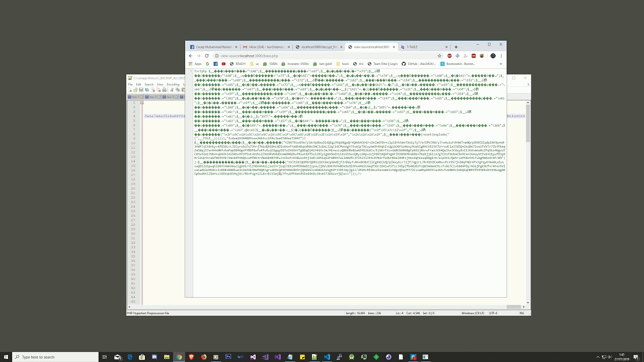Image resolution: width=644 pixels, height=362 pixels.
Task: Open the Google bookmark icon
Action: [207, 64]
